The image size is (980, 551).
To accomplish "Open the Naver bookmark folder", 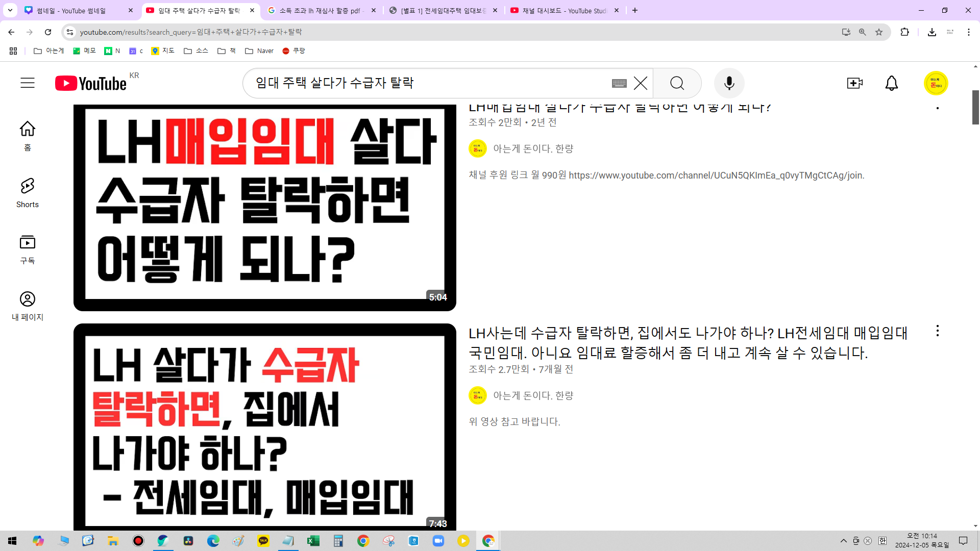I will (x=259, y=51).
